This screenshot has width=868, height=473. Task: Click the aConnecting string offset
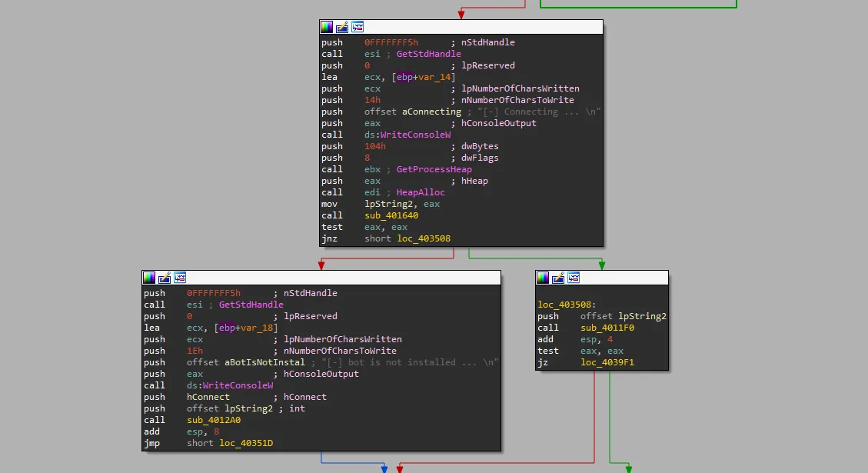click(x=431, y=112)
